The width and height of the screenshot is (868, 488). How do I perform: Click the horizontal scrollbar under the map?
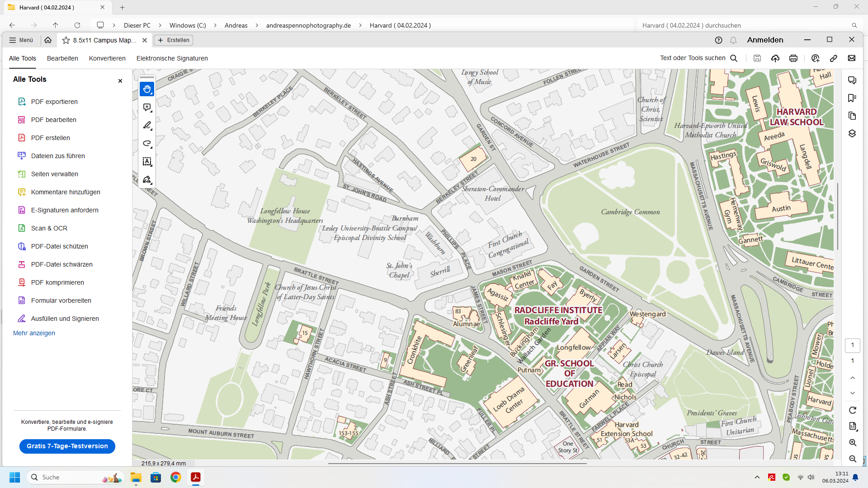tap(457, 463)
